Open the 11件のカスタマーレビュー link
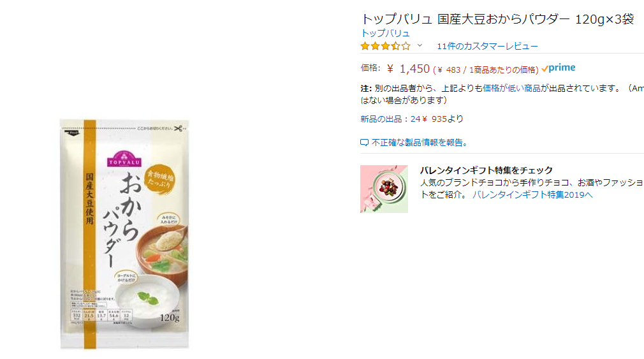 487,47
